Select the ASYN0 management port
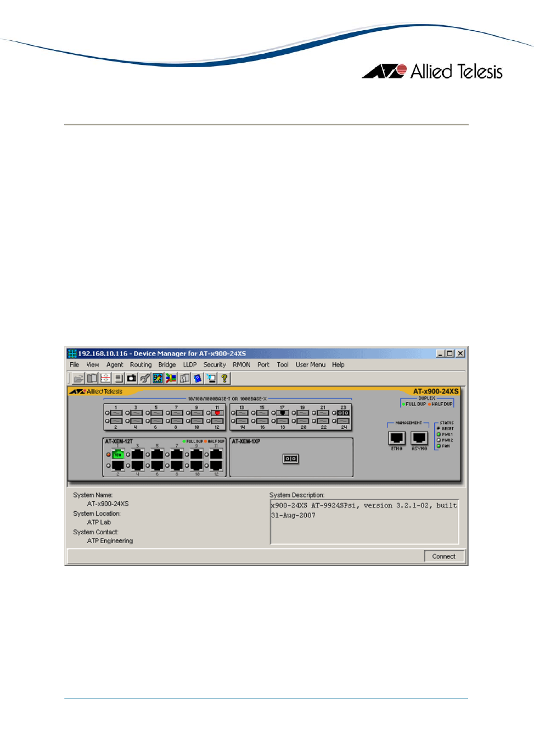This screenshot has height=756, width=534. click(x=419, y=438)
